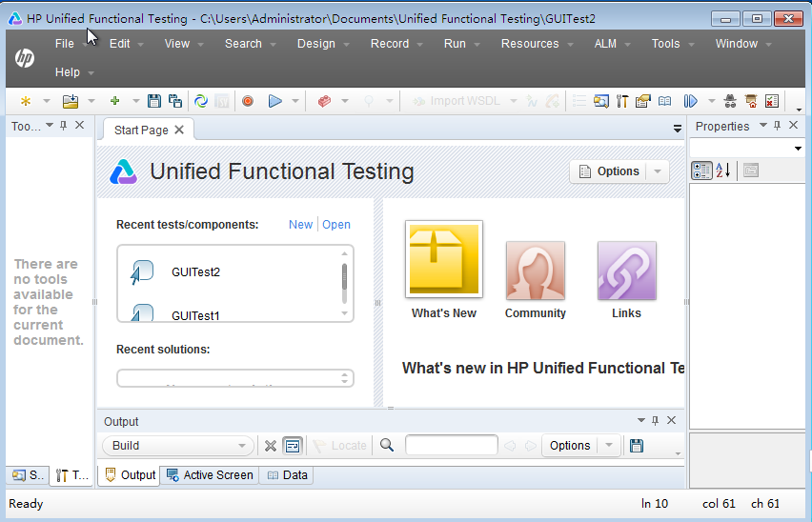Click the red brick breakpoint icon
The image size is (812, 522).
[324, 101]
